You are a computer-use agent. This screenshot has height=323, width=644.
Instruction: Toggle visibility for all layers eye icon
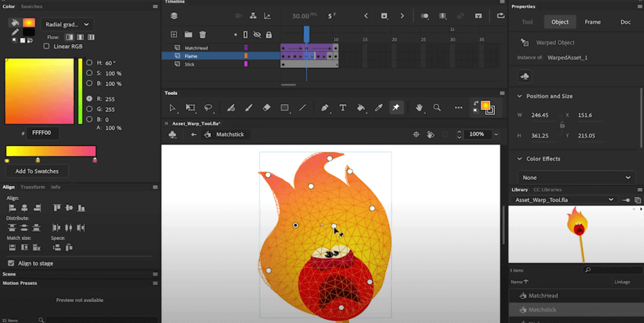pyautogui.click(x=257, y=35)
